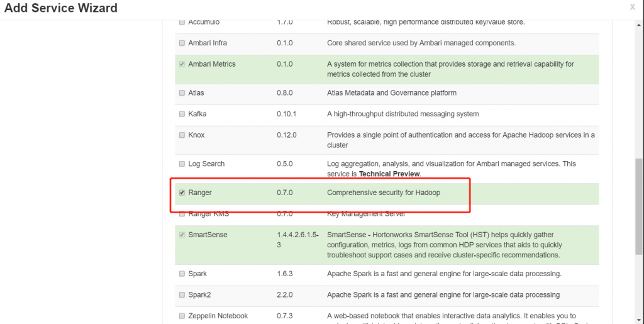Toggle the SmartSense checkbox
Viewport: 644px width, 324px height.
pos(182,235)
